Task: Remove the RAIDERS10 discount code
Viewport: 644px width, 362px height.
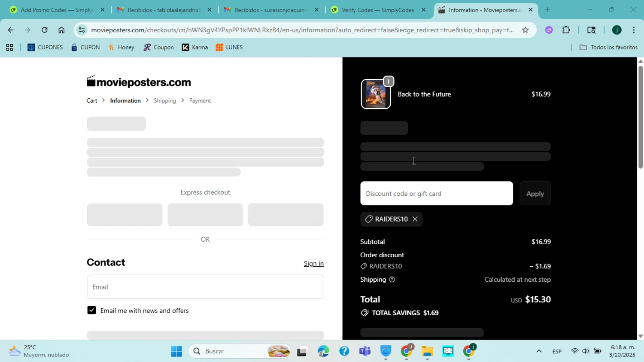Action: pos(415,219)
